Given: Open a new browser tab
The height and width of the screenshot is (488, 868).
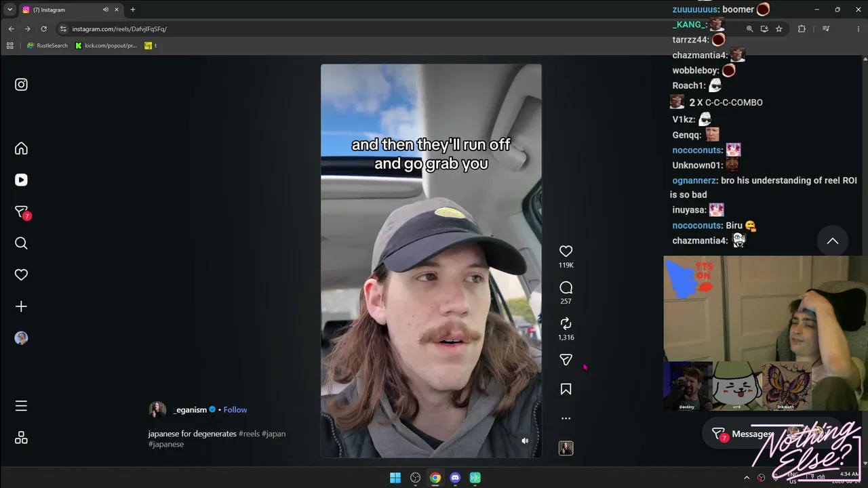Looking at the screenshot, I should [132, 9].
